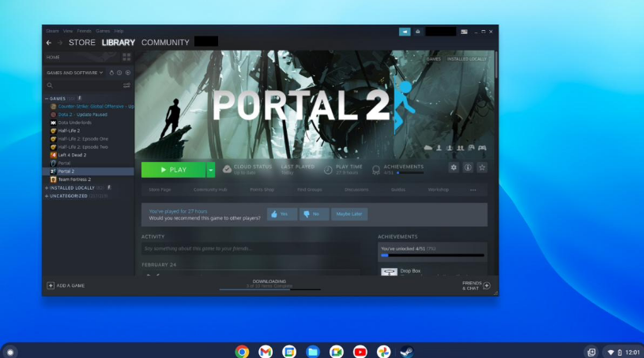Open the Friends menu
The image size is (644, 358).
(85, 31)
